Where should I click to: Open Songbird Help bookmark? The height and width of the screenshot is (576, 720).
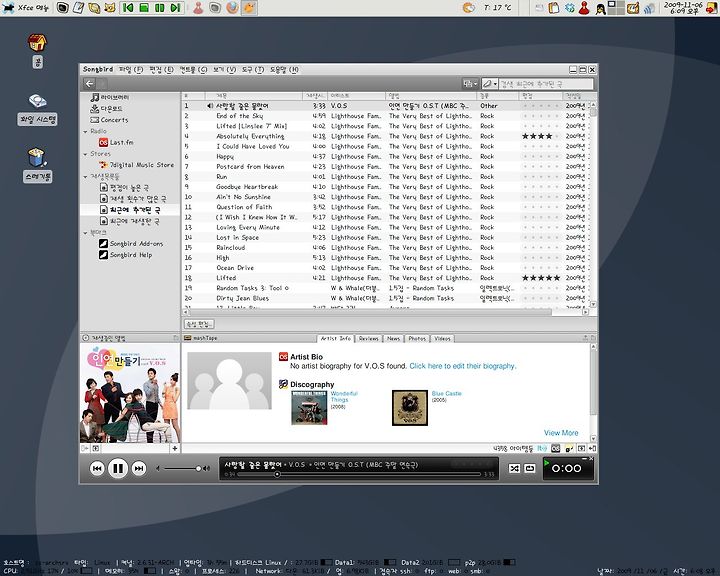(x=125, y=254)
